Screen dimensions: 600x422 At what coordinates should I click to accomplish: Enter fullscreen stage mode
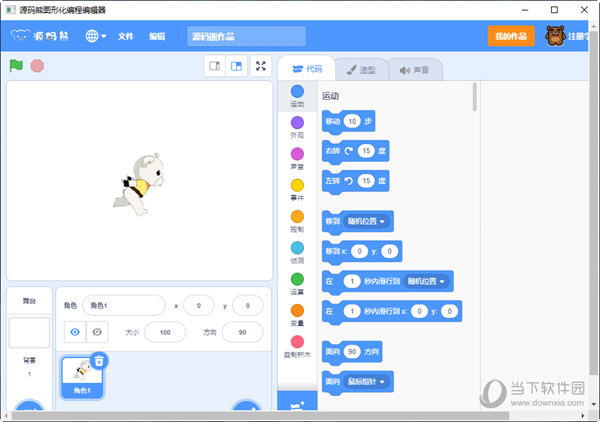coord(261,66)
